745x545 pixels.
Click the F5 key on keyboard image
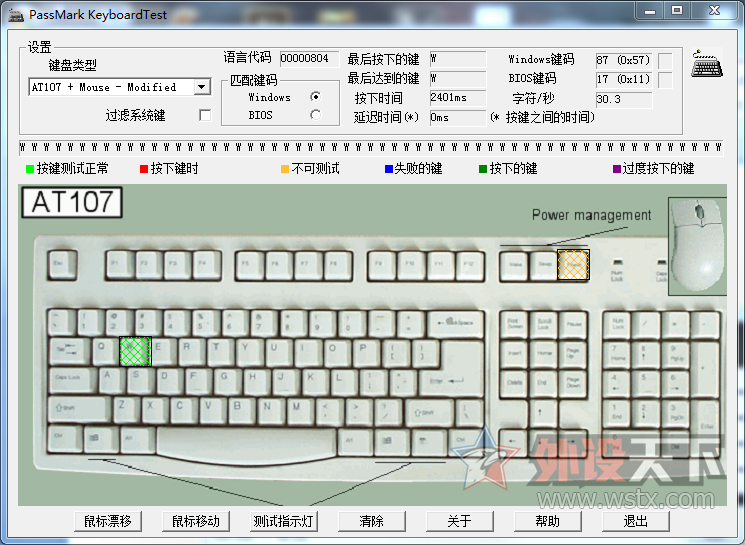[x=250, y=265]
